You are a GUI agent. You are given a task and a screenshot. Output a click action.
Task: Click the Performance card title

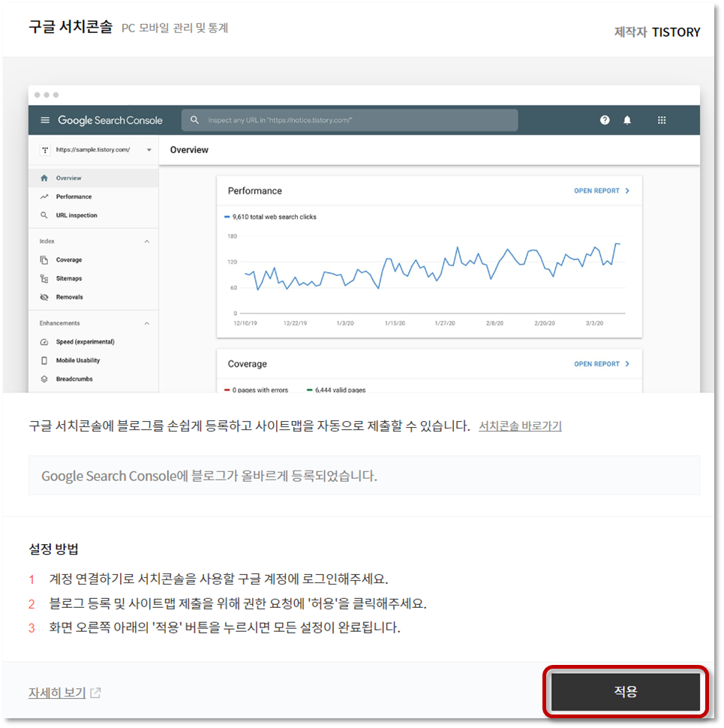pos(255,191)
